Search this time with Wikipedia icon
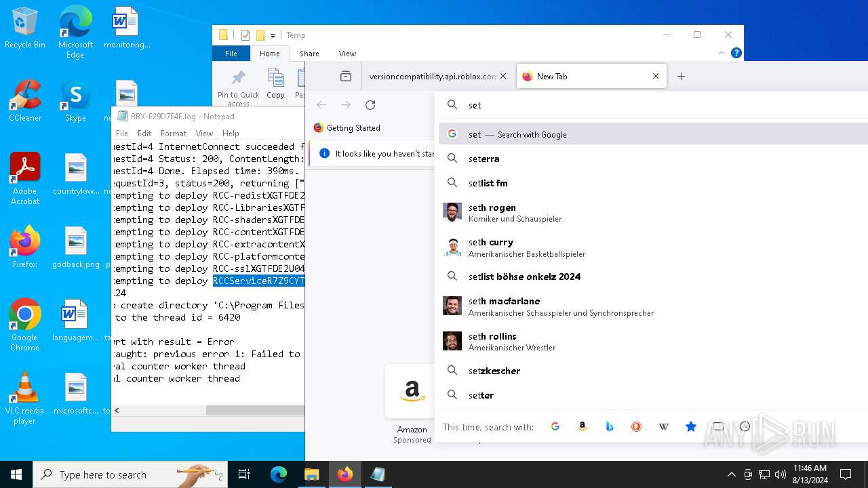 [664, 426]
